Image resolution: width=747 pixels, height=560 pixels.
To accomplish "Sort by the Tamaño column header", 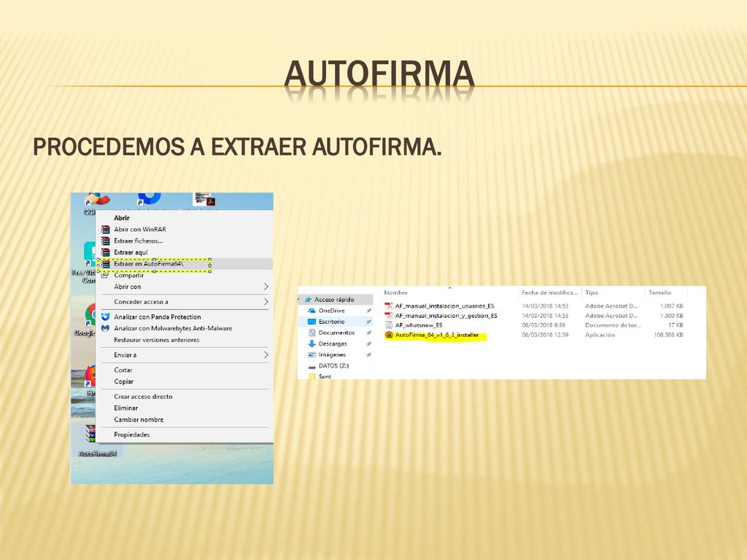I will pos(659,292).
